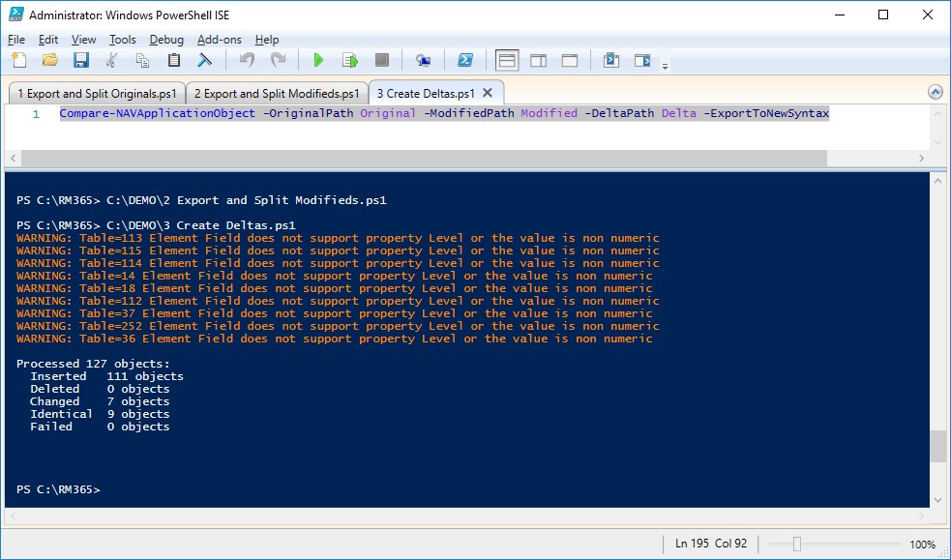
Task: Click 'Processed 127 objects:' console line
Action: pos(94,364)
